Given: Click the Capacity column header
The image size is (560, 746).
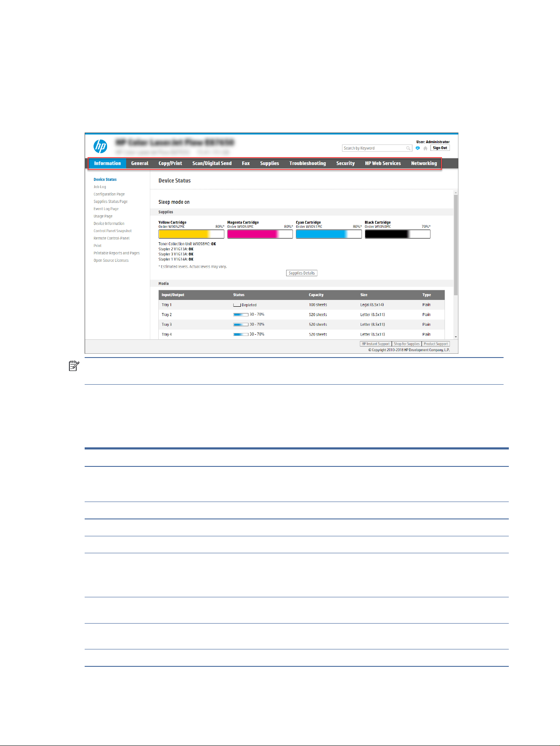Looking at the screenshot, I should point(316,295).
